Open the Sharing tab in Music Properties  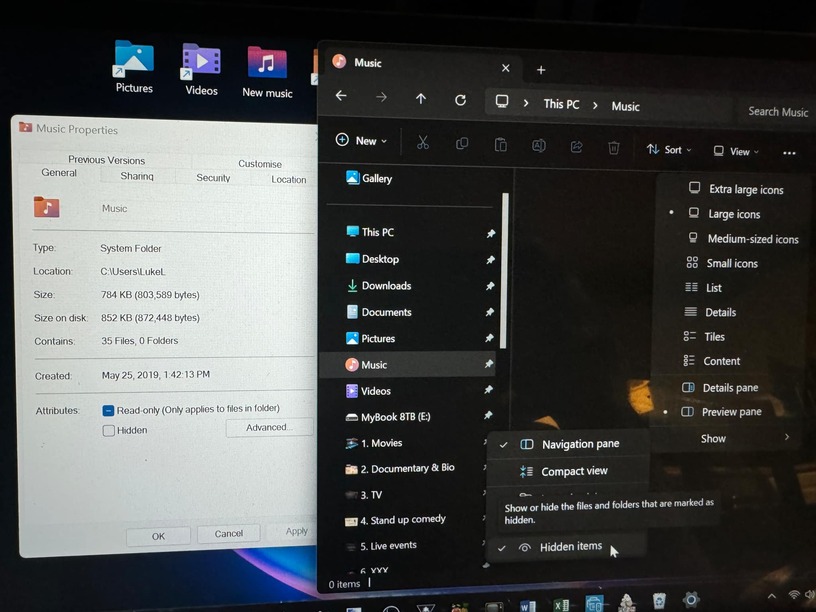tap(137, 176)
